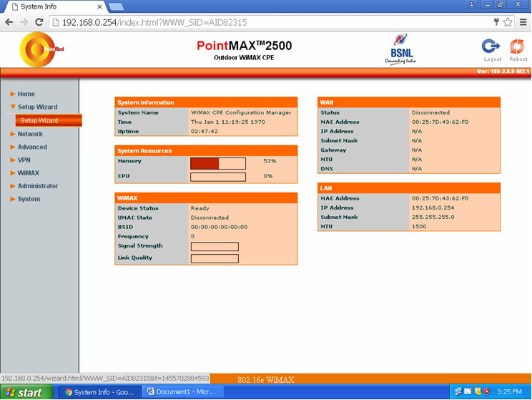The image size is (532, 400).
Task: Expand the Advanced menu arrow
Action: click(x=13, y=147)
